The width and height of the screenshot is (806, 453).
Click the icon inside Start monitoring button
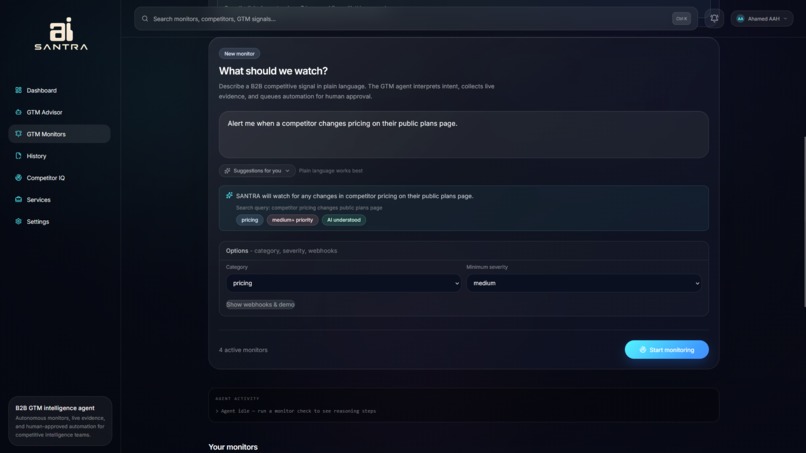click(x=643, y=350)
